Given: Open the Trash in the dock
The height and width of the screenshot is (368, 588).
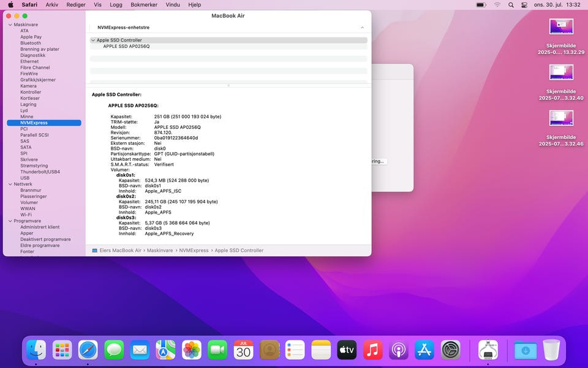Looking at the screenshot, I should click(x=551, y=350).
